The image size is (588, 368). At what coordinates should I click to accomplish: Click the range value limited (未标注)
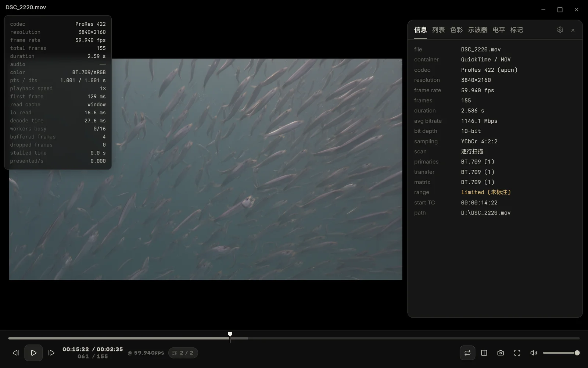486,192
